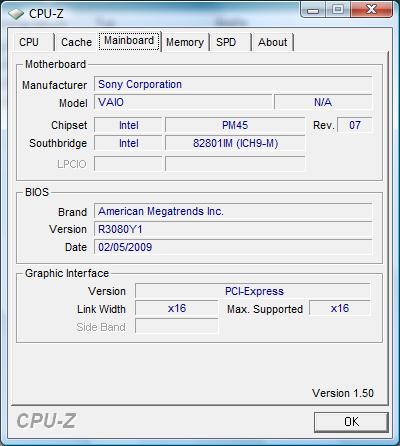This screenshot has width=400, height=446.
Task: Click the BIOS Version field R3080Y1
Action: click(x=233, y=229)
